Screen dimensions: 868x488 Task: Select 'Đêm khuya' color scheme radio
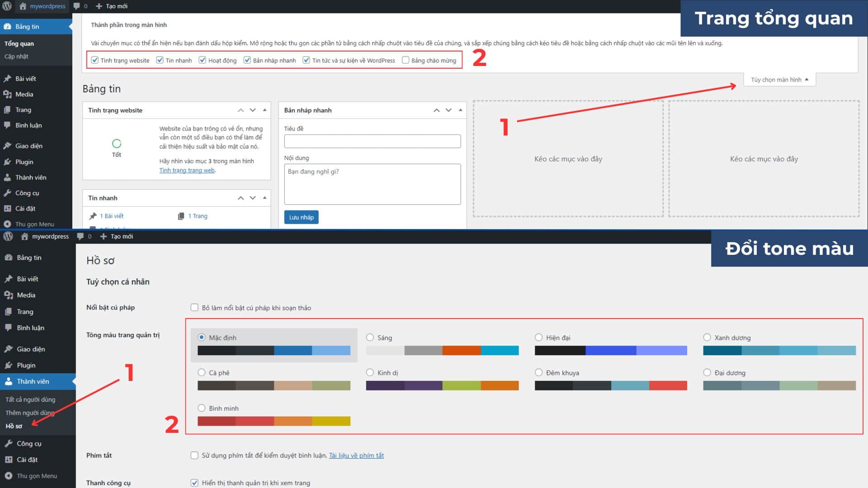click(x=538, y=372)
